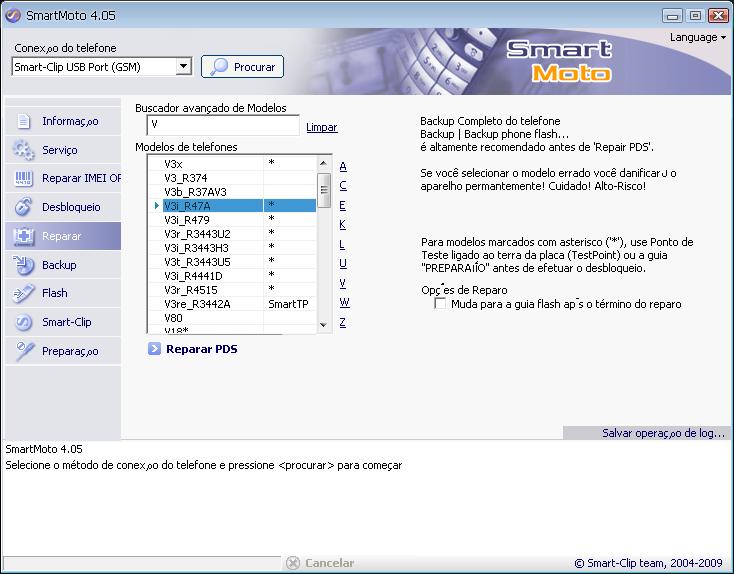Click the SmartTP cell
Screen dimensions: 734x574
[288, 304]
